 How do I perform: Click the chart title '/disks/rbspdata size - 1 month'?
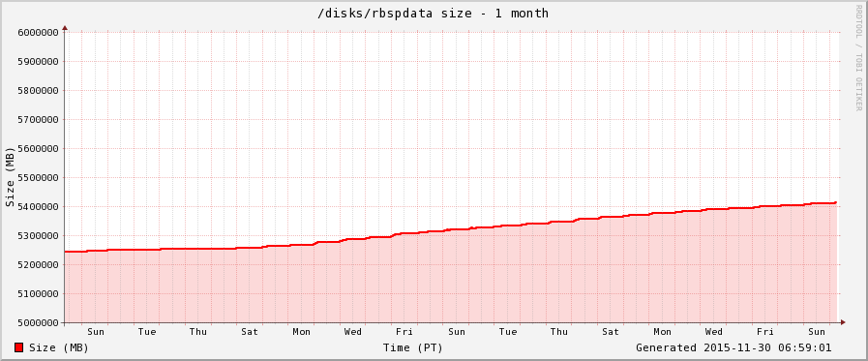(x=434, y=13)
